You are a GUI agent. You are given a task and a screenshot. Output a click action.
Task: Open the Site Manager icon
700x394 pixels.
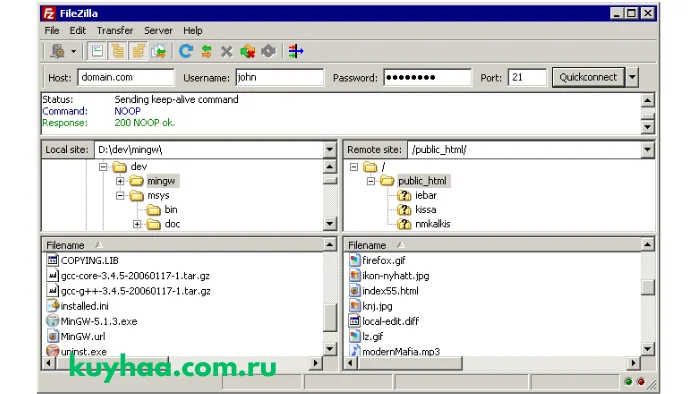58,51
